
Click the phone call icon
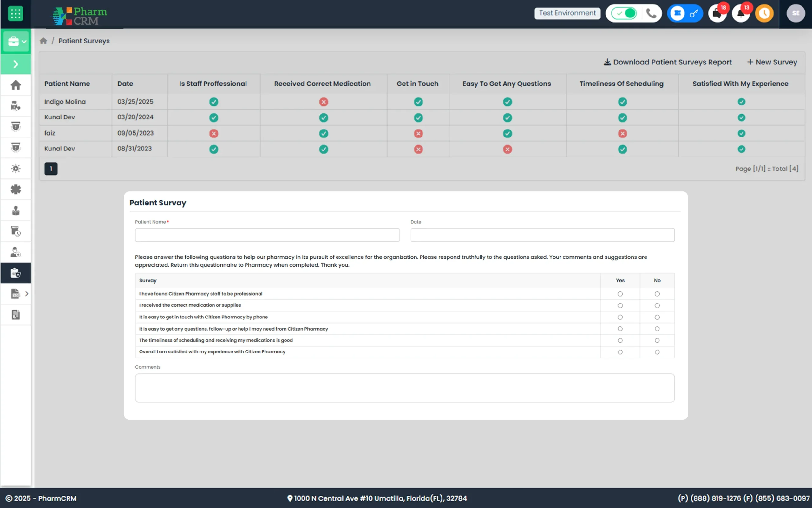(651, 13)
